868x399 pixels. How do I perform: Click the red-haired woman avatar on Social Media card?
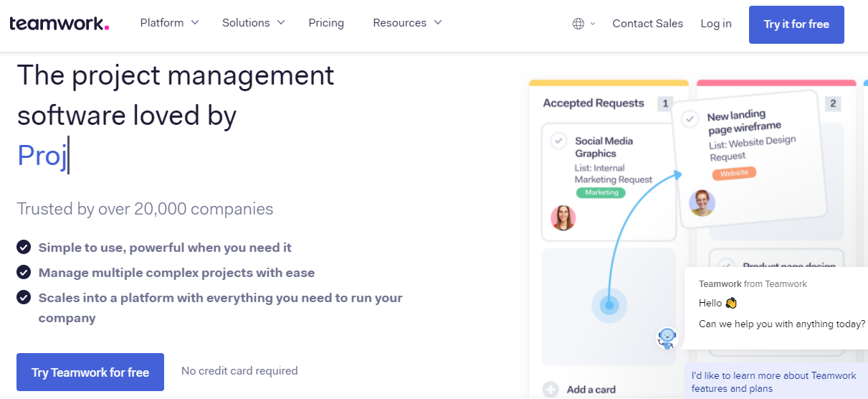tap(563, 217)
